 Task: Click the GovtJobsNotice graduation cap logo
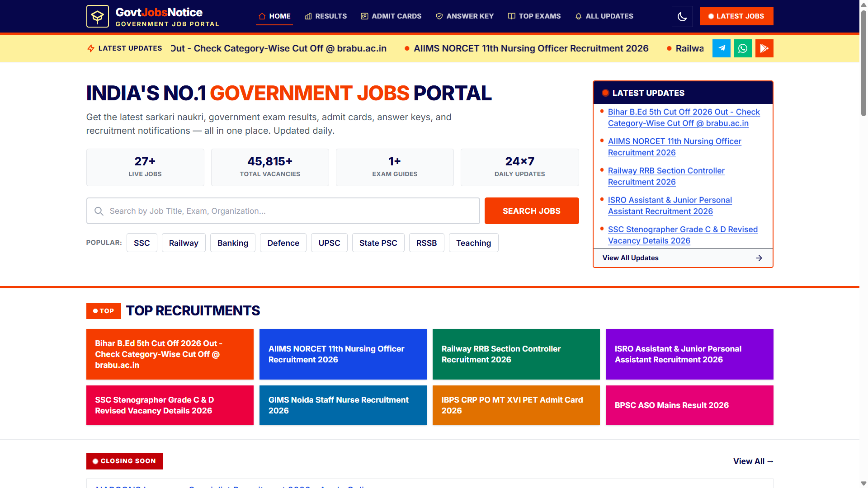[97, 16]
